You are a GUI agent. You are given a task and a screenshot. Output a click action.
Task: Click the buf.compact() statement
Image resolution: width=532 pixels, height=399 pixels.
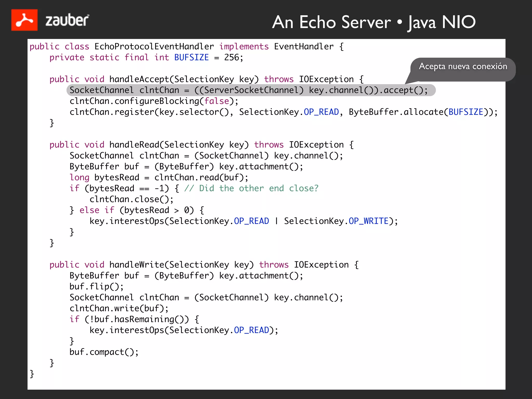click(x=104, y=352)
